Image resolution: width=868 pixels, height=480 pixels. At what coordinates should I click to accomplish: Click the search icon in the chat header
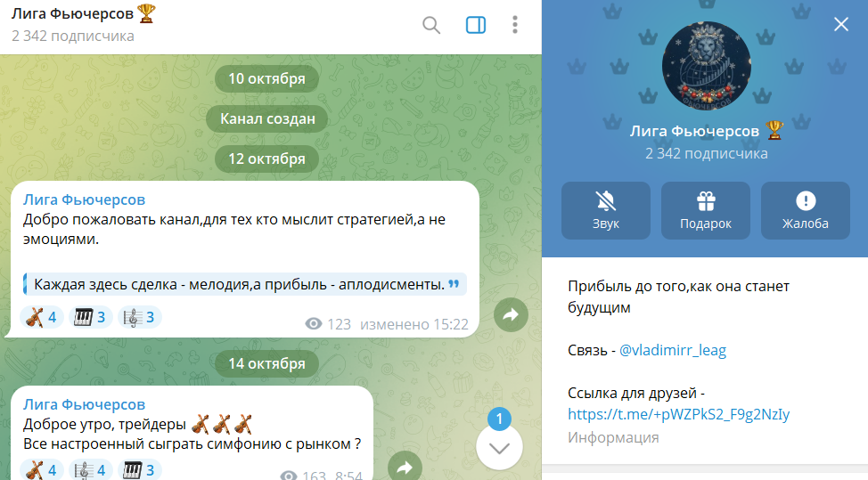[431, 25]
